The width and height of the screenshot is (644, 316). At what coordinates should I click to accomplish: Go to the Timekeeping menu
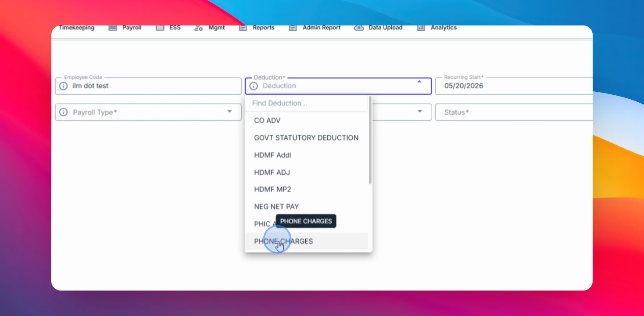coord(76,28)
